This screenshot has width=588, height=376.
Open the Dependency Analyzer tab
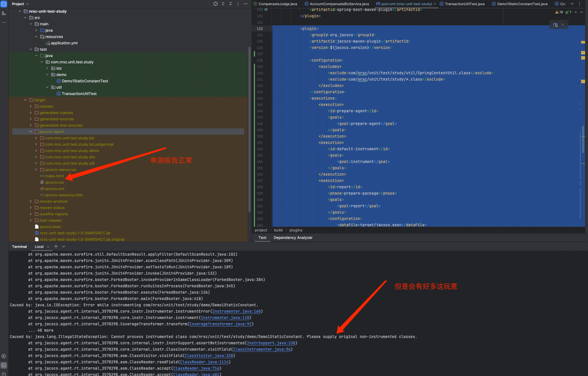(293, 238)
